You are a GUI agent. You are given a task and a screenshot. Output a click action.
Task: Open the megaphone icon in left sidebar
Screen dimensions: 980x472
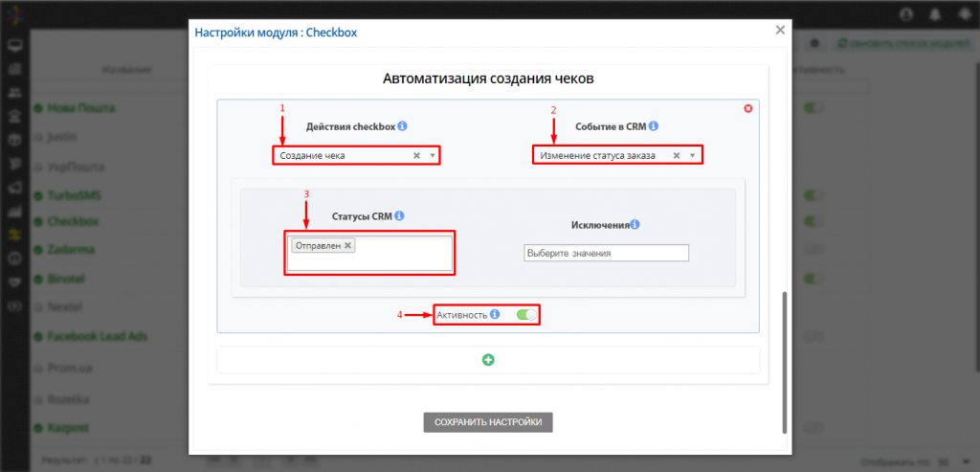click(14, 188)
